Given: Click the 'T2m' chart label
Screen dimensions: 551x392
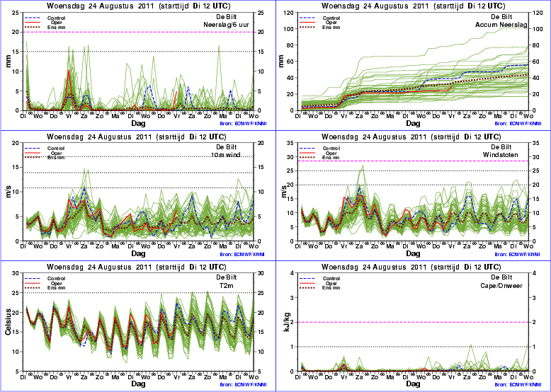Looking at the screenshot, I should pyautogui.click(x=227, y=285).
